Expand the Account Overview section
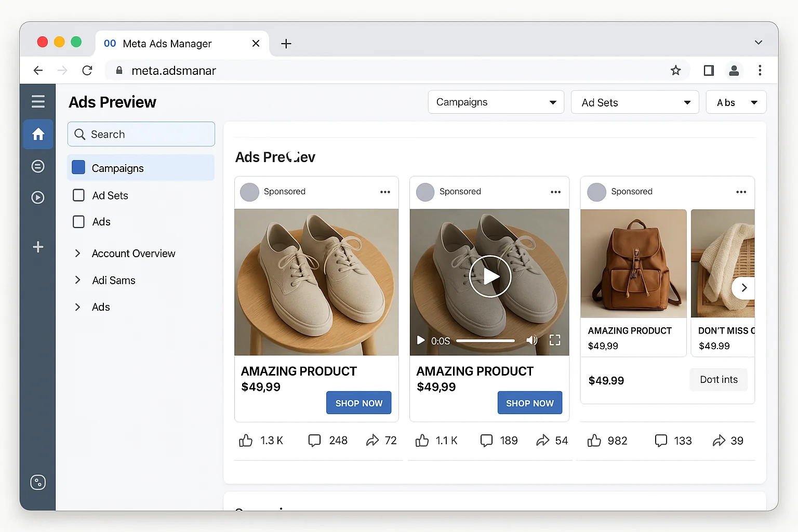Image resolution: width=798 pixels, height=532 pixels. (77, 253)
